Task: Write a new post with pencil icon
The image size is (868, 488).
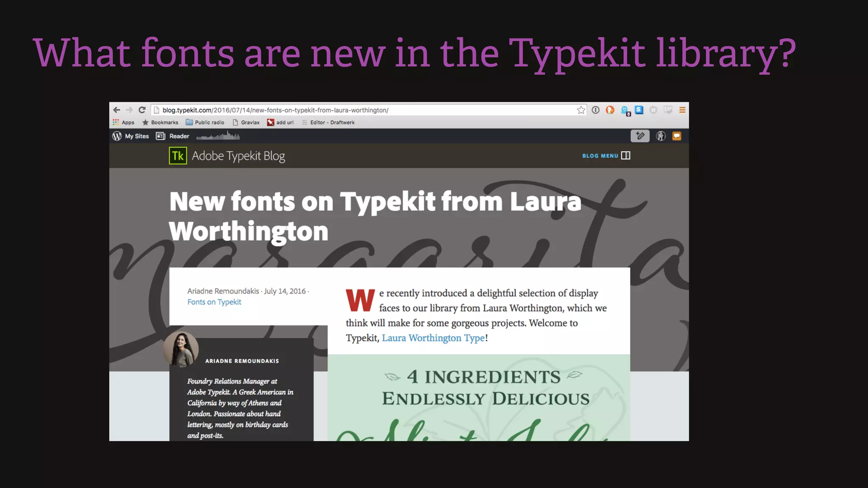Action: click(x=640, y=136)
